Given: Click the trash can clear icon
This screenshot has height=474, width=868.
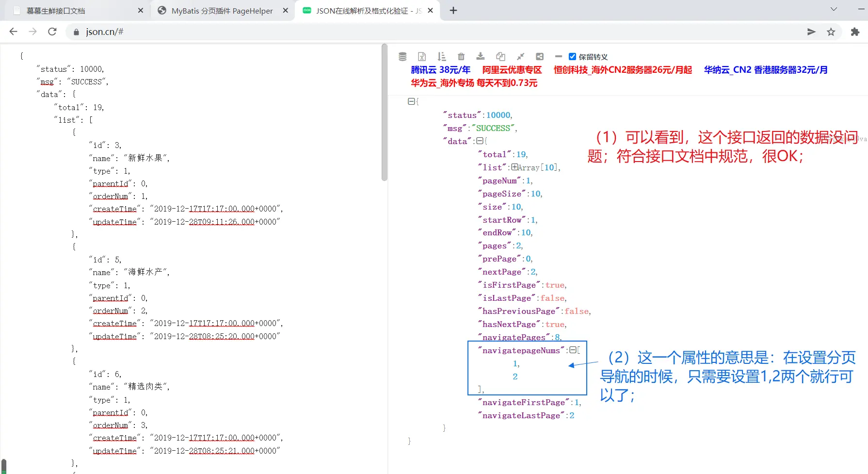Looking at the screenshot, I should click(461, 57).
